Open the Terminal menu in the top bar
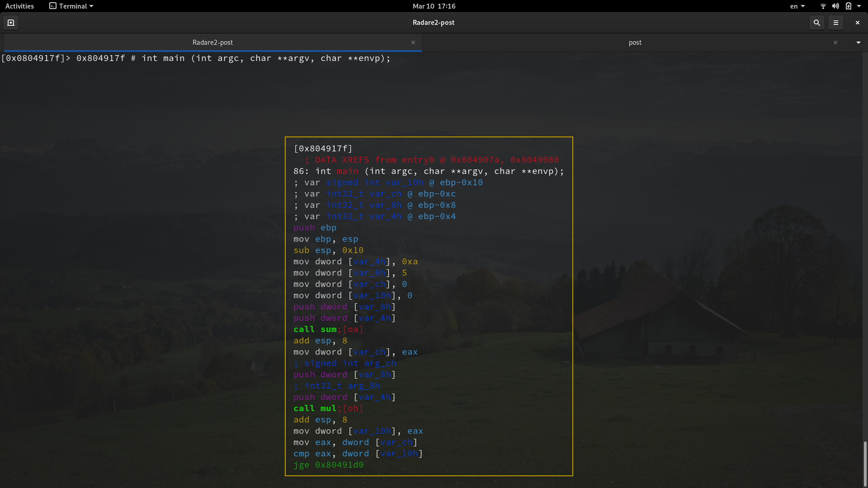868x488 pixels. click(71, 6)
